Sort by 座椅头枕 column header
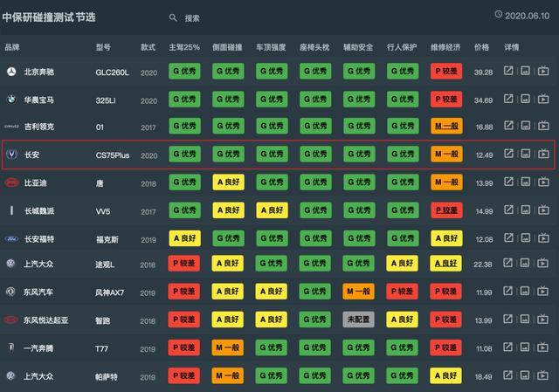Image resolution: width=559 pixels, height=392 pixels. coord(314,47)
